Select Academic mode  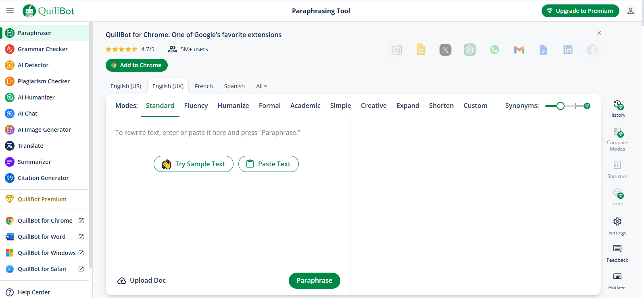click(x=305, y=106)
